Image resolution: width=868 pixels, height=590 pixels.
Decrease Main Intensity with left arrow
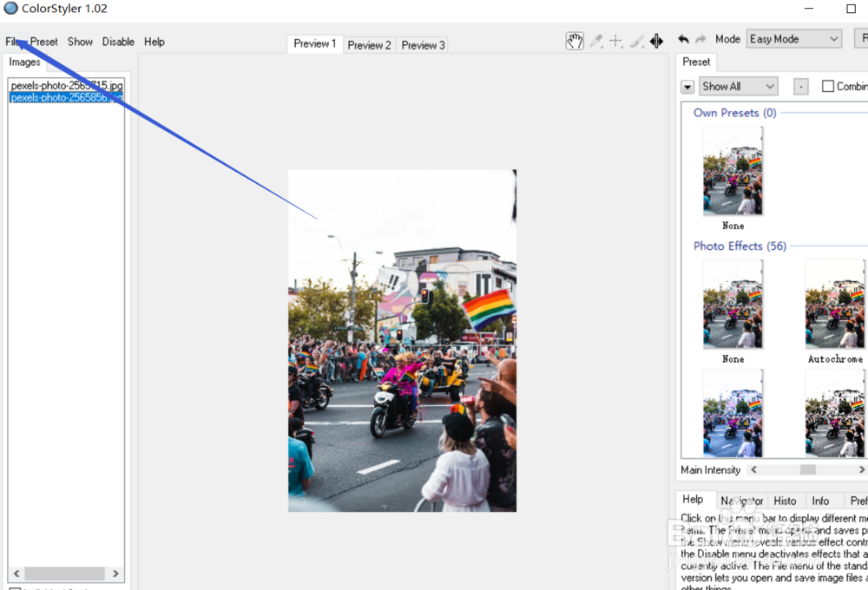coord(753,470)
